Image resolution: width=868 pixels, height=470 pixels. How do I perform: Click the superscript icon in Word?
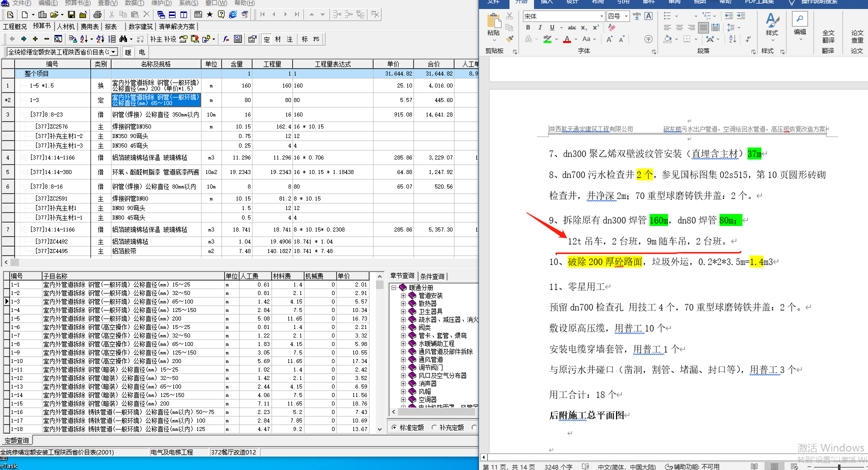(596, 27)
